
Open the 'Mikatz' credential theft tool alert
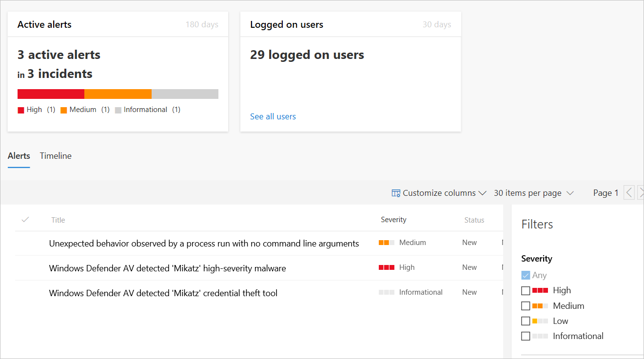tap(163, 293)
